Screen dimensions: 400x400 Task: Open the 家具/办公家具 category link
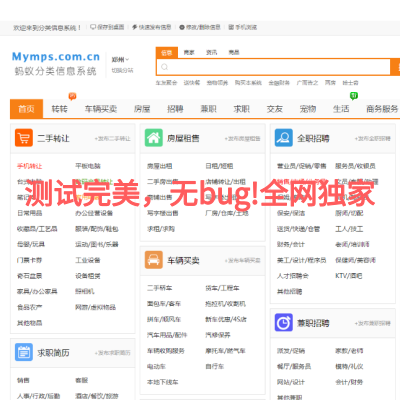click(x=37, y=291)
